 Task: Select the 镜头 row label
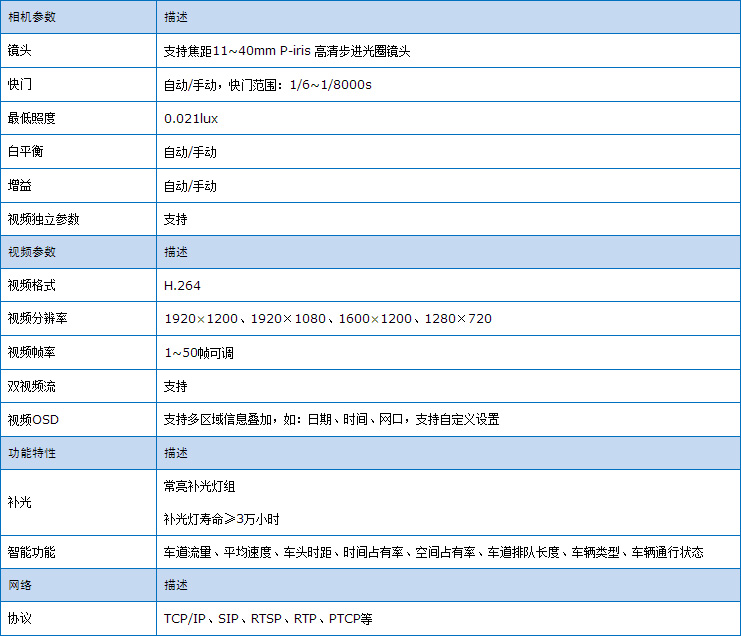(x=19, y=51)
